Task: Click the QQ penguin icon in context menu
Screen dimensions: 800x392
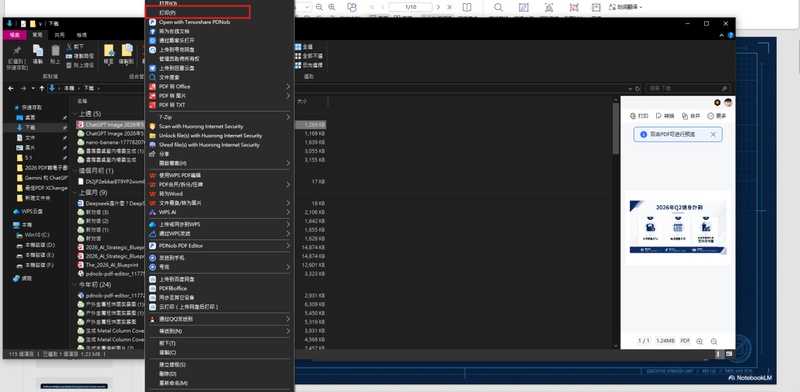Action: click(x=152, y=319)
